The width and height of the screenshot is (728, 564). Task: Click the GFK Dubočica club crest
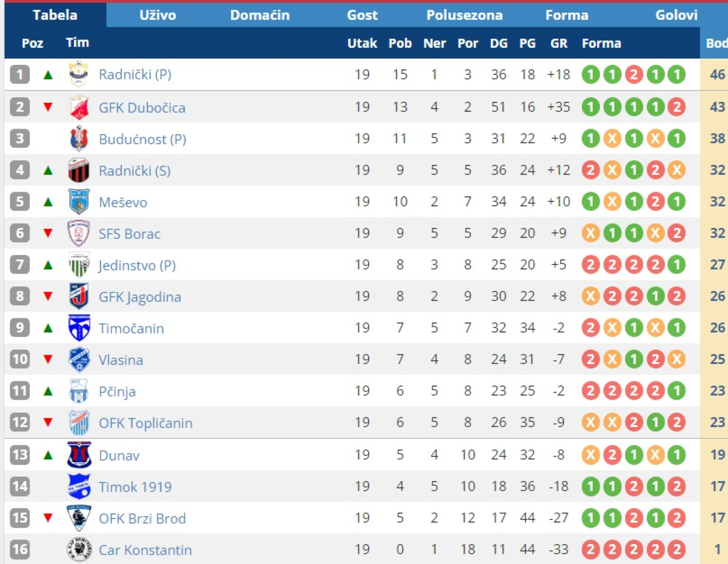click(x=78, y=107)
